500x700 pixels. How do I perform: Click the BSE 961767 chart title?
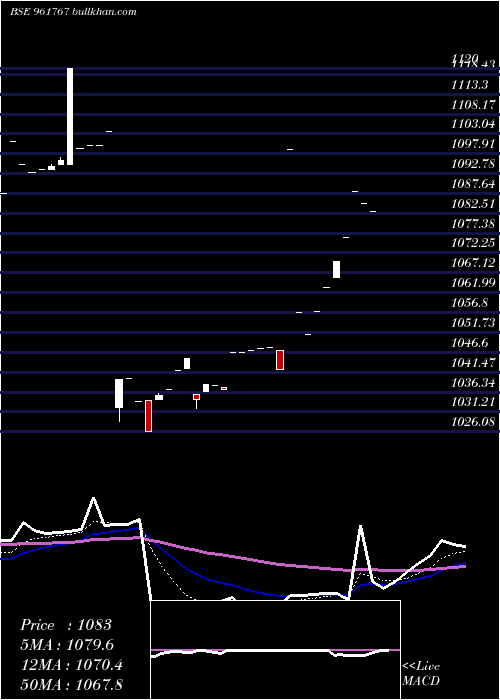pos(73,12)
